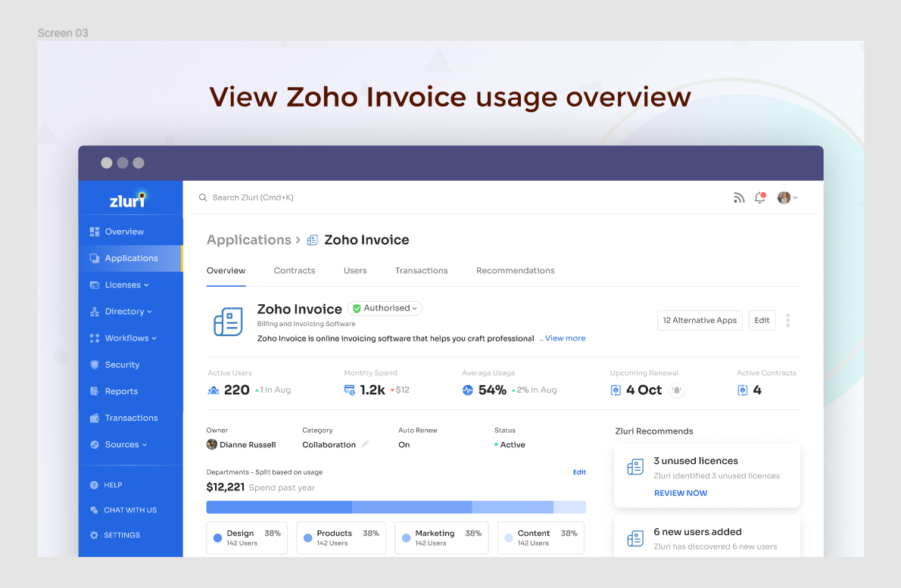This screenshot has width=901, height=588.
Task: Click the Monthly Spend card icon
Action: pos(349,390)
